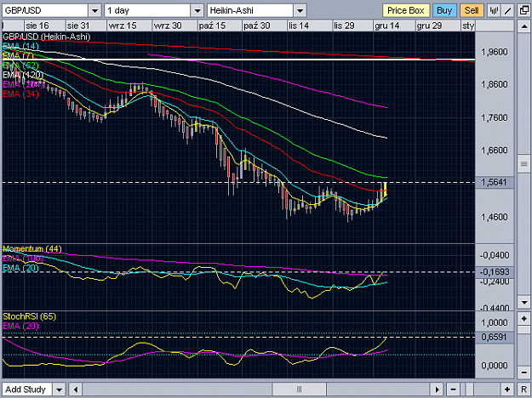This screenshot has width=532, height=398.
Task: Open the GBP/USD symbol dropdown arrow
Action: pyautogui.click(x=95, y=11)
